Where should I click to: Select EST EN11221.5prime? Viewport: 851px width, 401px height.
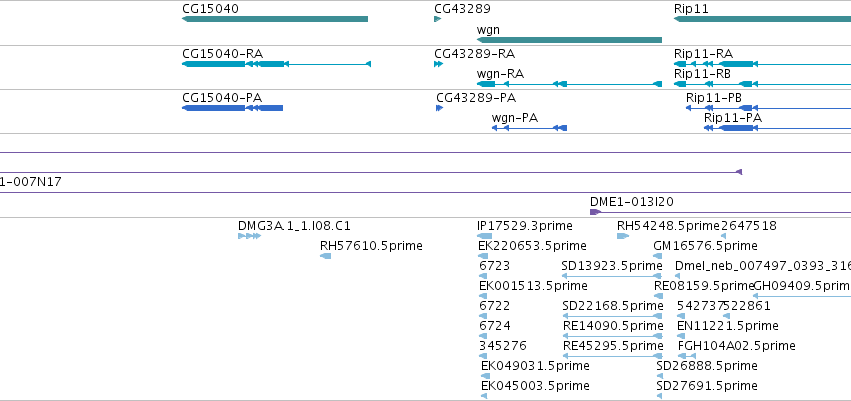click(x=681, y=336)
